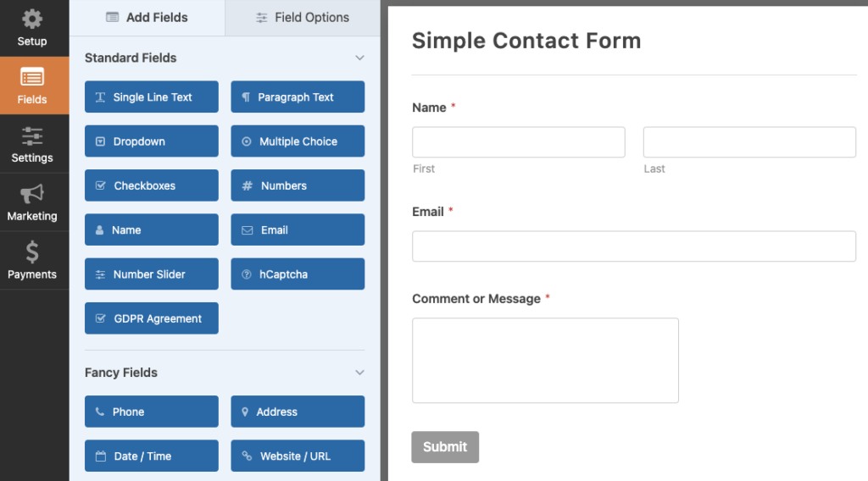Add a Single Line Text field
This screenshot has width=868, height=481.
[x=152, y=97]
